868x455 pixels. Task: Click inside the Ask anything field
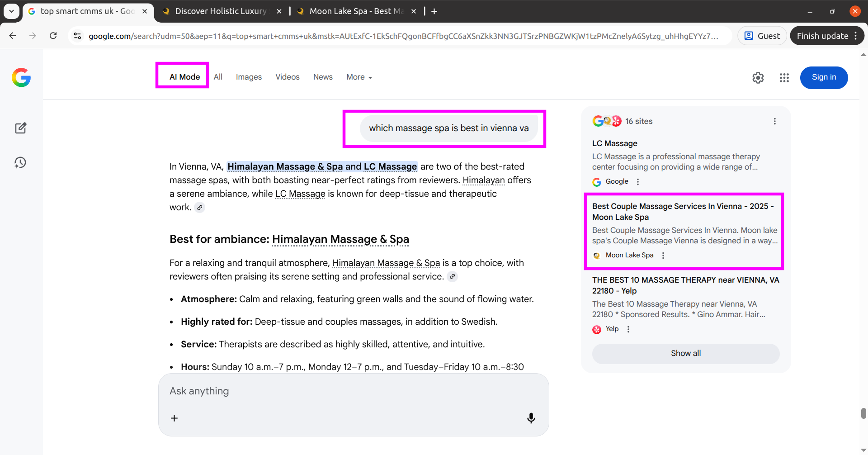[x=316, y=391]
